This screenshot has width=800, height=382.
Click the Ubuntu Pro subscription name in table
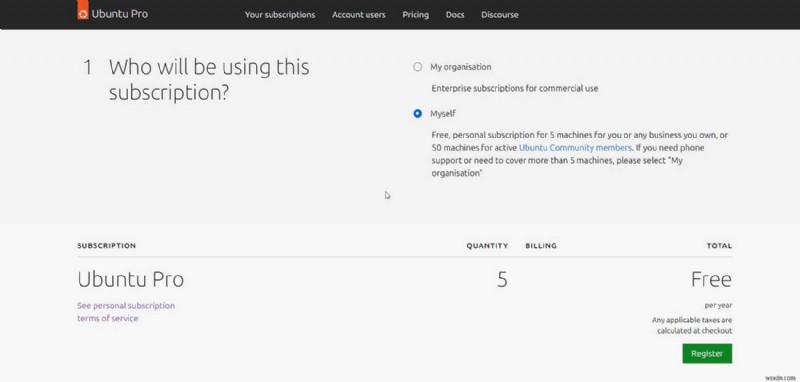tap(131, 279)
